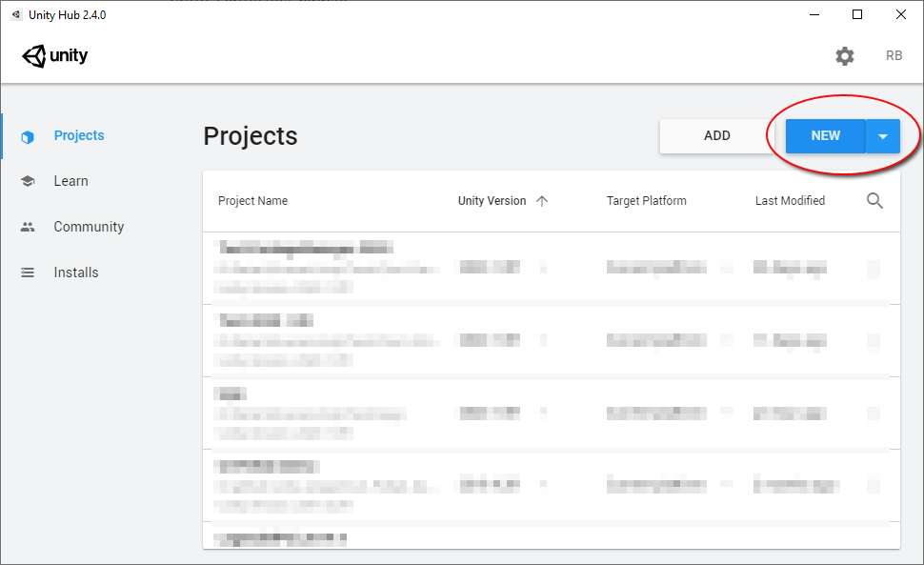Click the Unity Hub title bar icon
Viewport: 924px width, 565px height.
(x=16, y=14)
